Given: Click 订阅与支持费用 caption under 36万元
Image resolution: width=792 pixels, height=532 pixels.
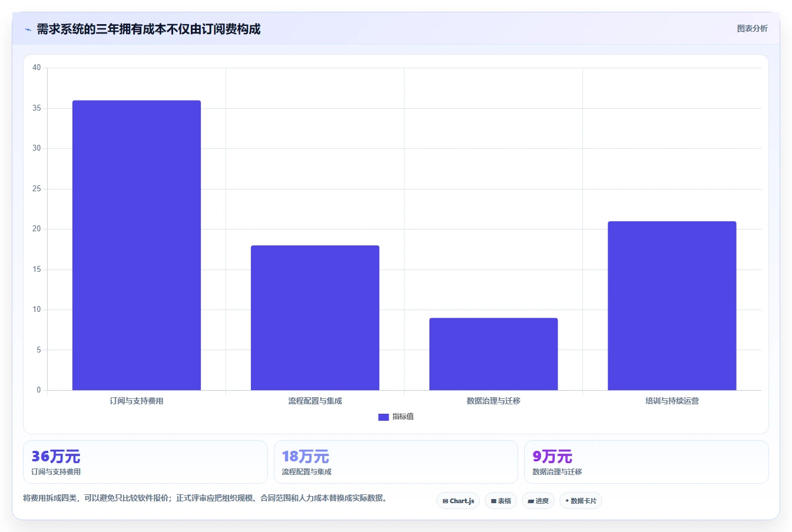Looking at the screenshot, I should tap(56, 472).
